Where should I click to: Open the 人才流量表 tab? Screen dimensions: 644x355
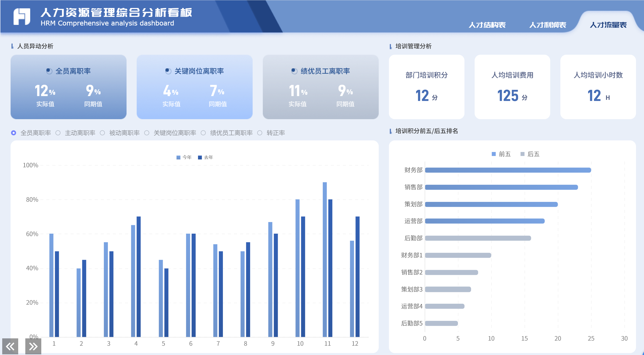pyautogui.click(x=608, y=25)
